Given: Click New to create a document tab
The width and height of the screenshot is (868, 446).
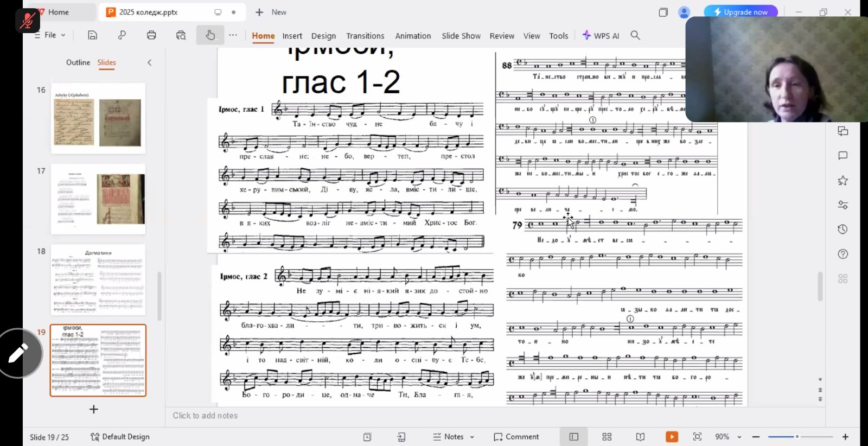Looking at the screenshot, I should (x=271, y=12).
